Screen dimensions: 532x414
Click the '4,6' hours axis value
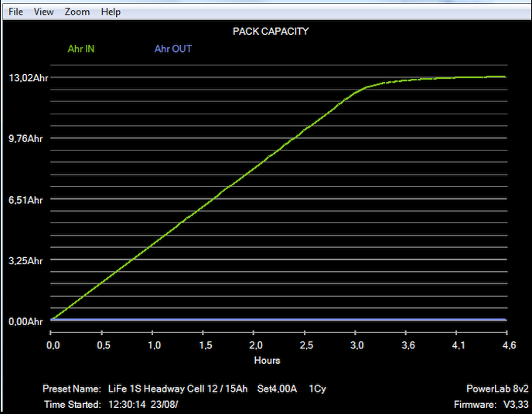510,345
